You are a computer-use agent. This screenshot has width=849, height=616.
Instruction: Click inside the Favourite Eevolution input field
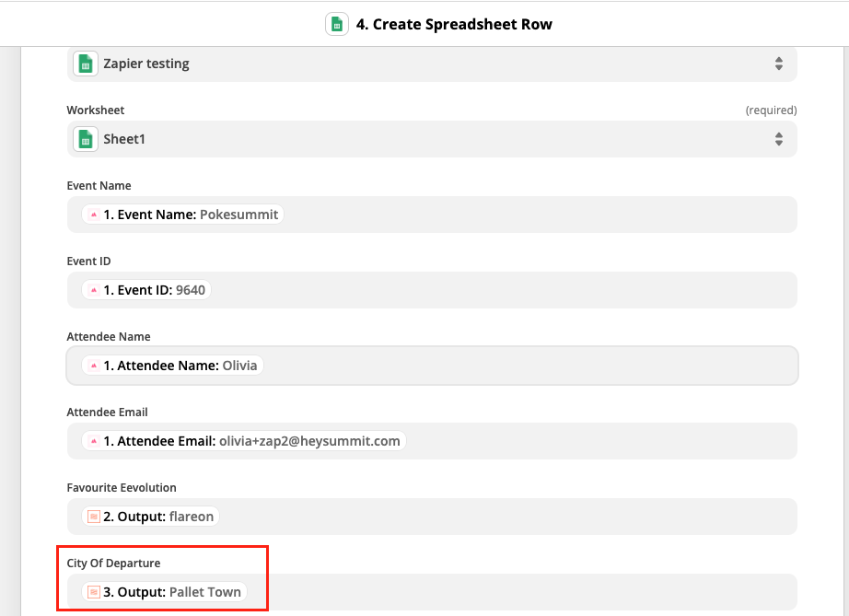(432, 517)
